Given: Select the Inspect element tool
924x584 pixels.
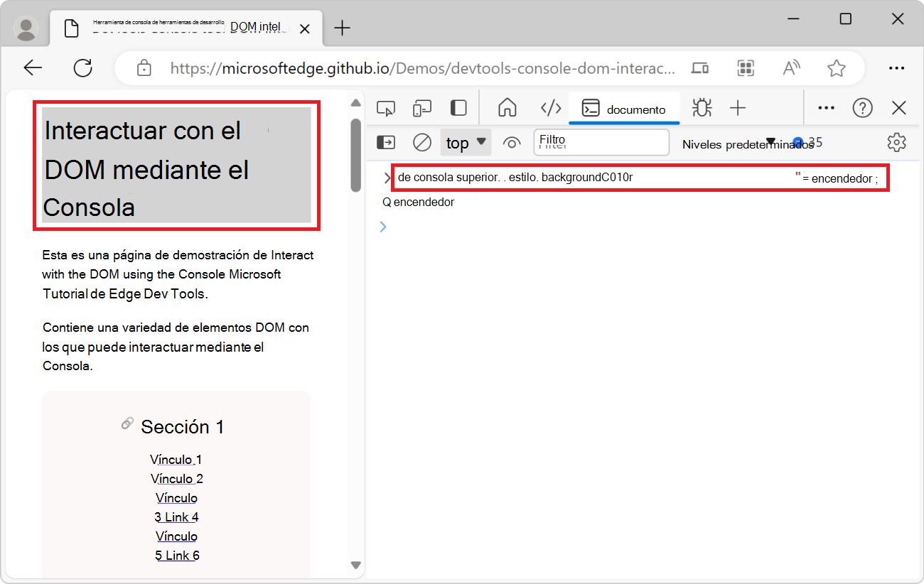Looking at the screenshot, I should tap(386, 107).
